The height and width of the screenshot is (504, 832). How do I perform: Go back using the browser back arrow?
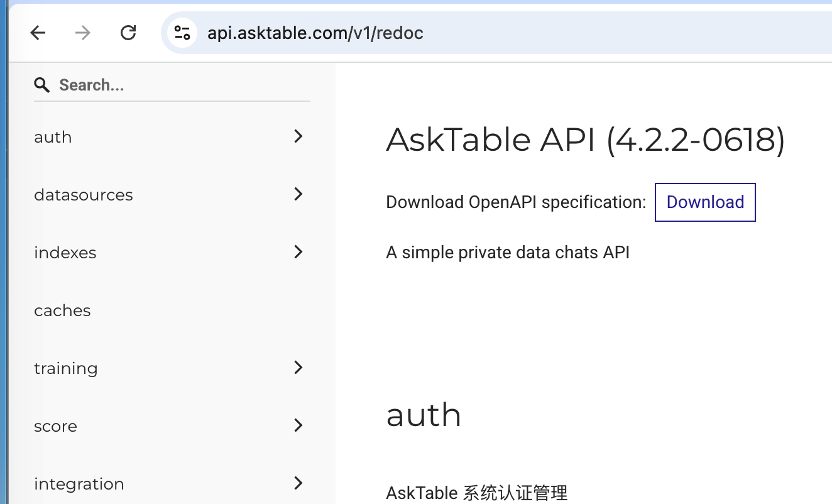[38, 33]
